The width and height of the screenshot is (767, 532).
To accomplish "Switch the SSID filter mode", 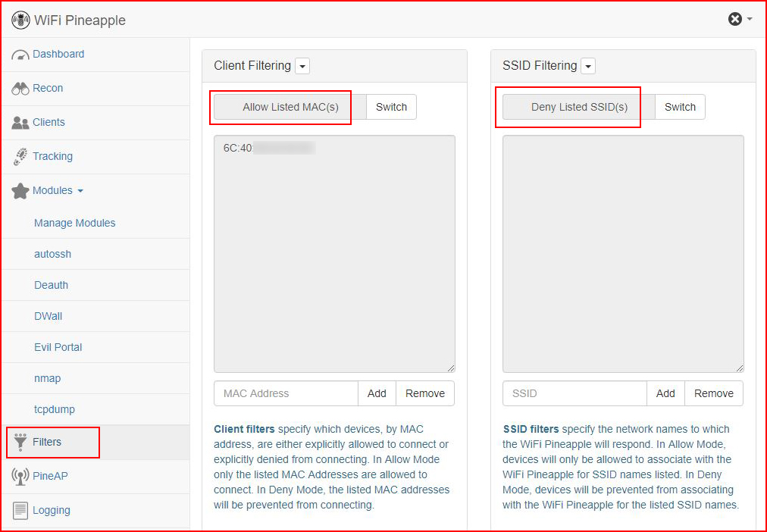I will 680,107.
